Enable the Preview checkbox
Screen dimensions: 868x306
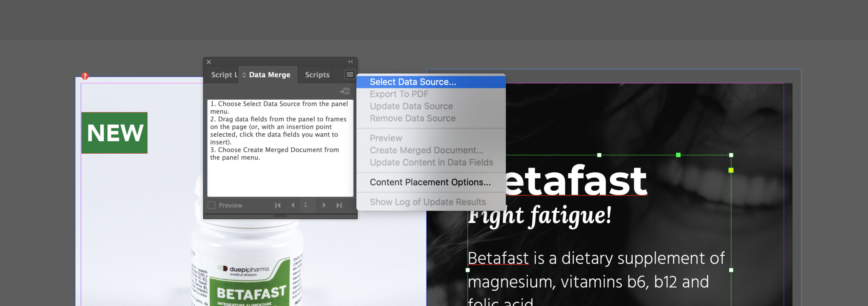[x=211, y=205]
